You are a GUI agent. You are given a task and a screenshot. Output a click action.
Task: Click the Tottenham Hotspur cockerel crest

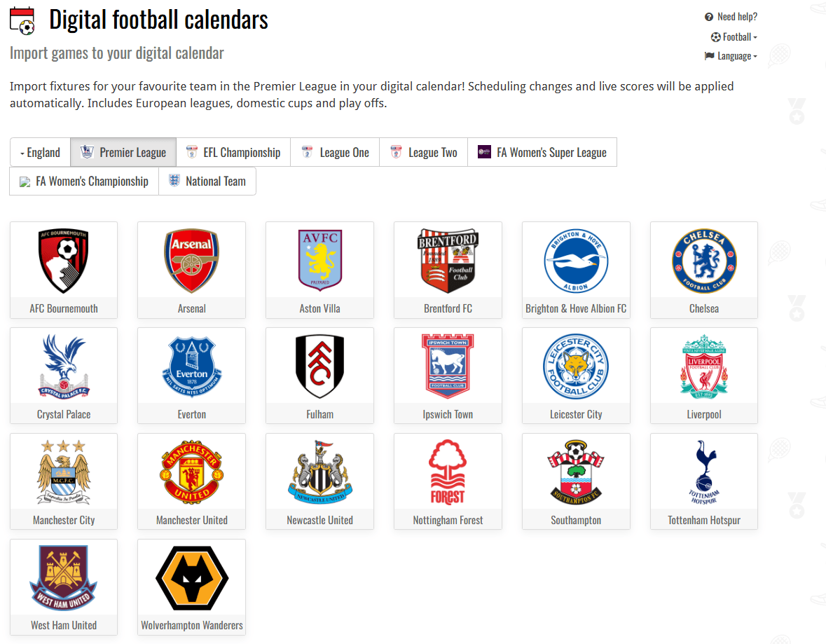704,472
